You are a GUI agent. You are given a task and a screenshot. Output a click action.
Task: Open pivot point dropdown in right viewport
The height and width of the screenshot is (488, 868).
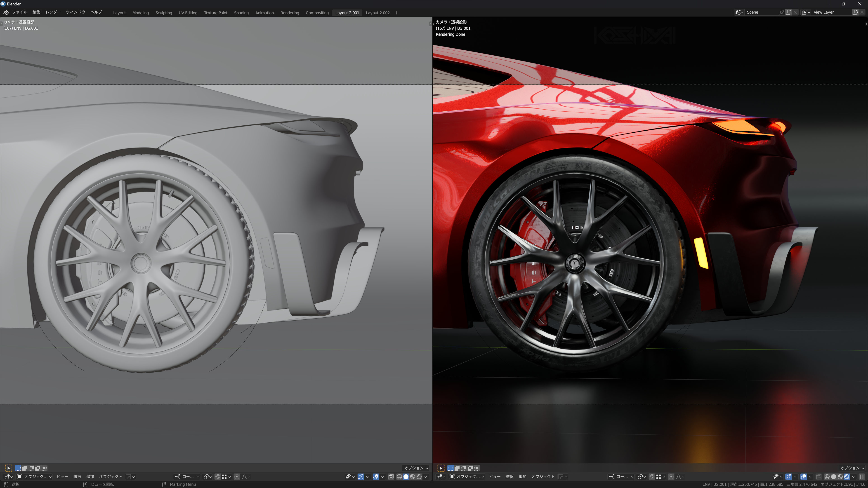pos(642,476)
